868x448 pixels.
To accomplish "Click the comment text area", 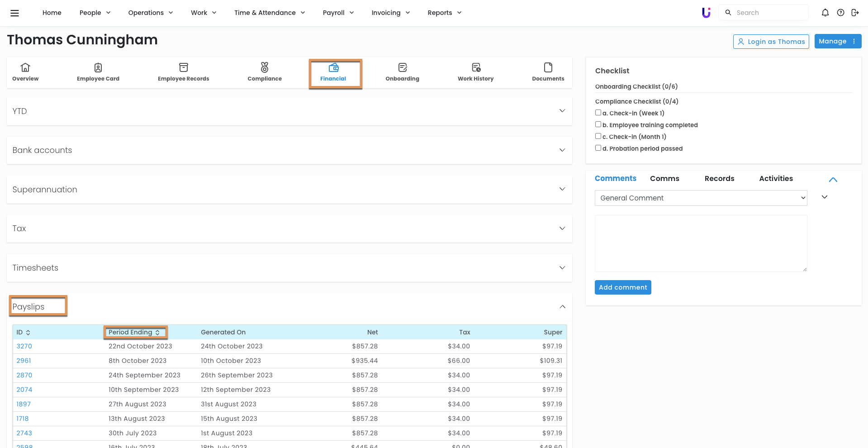I will (x=701, y=243).
